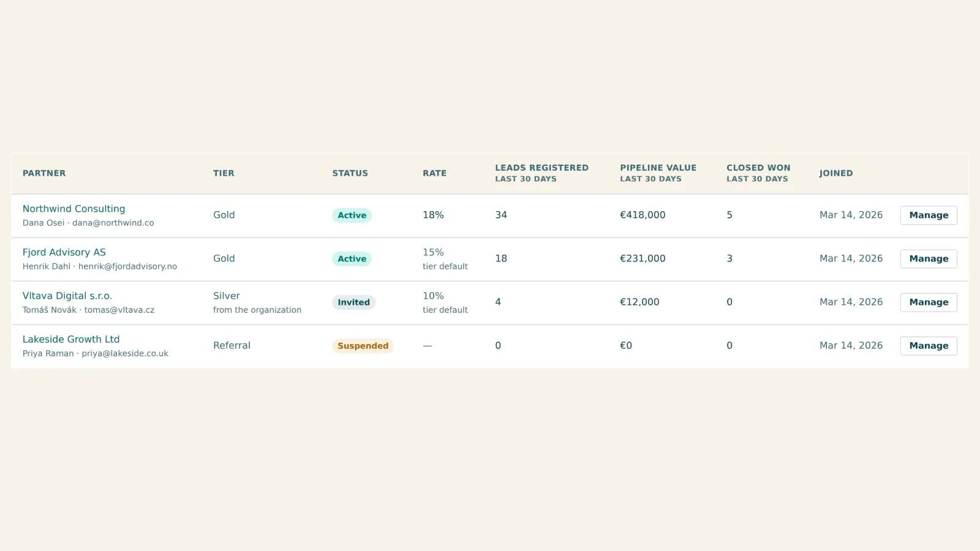
Task: Click the Referral tier cell
Action: coord(232,345)
